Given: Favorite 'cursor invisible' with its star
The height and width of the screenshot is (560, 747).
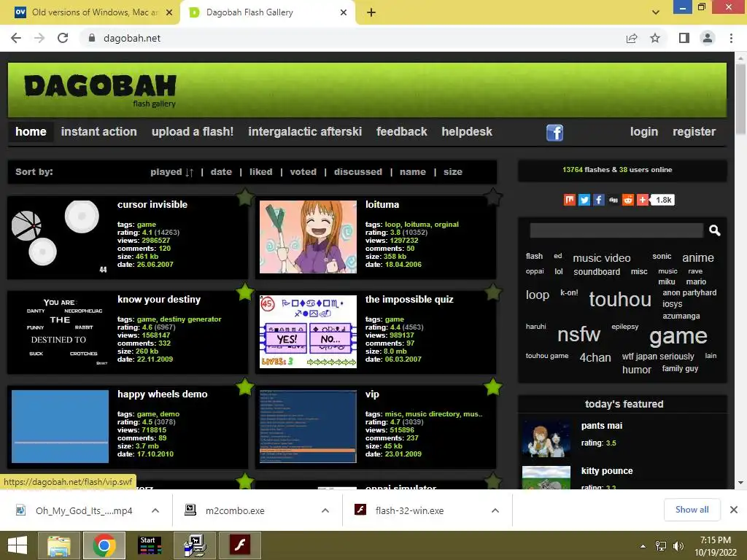Looking at the screenshot, I should coord(245,197).
